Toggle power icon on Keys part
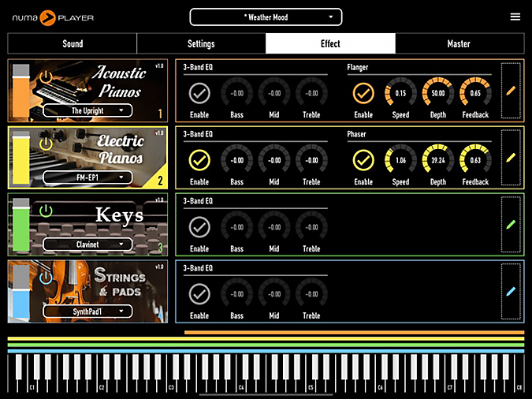The height and width of the screenshot is (399, 532). point(46,211)
